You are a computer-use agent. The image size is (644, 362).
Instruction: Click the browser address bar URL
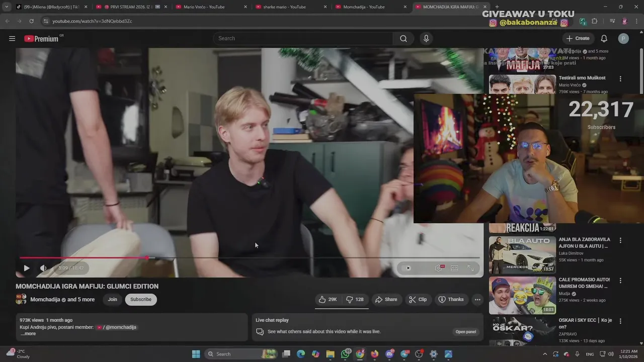[92, 21]
